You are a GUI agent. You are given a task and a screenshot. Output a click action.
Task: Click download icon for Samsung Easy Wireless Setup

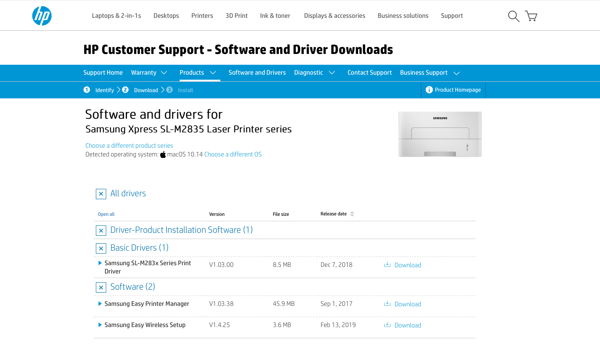387,325
